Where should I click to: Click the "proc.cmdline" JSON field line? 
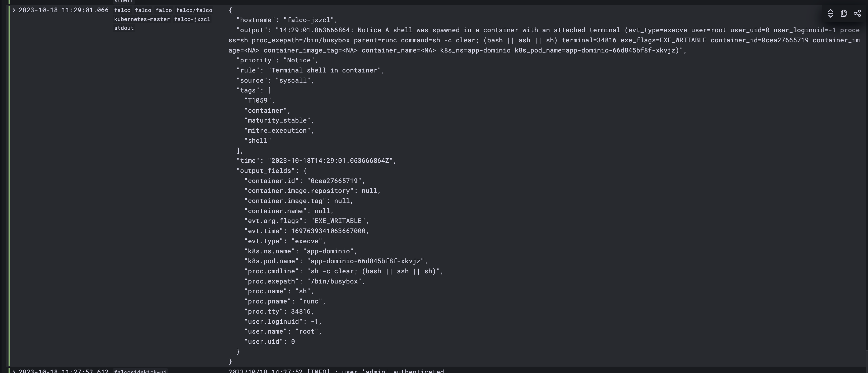click(x=344, y=271)
